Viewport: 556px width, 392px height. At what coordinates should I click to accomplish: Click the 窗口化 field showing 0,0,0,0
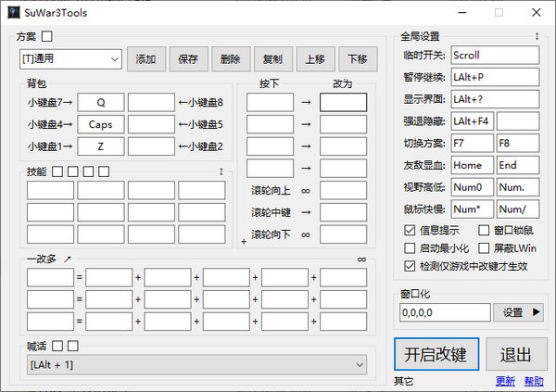click(445, 312)
